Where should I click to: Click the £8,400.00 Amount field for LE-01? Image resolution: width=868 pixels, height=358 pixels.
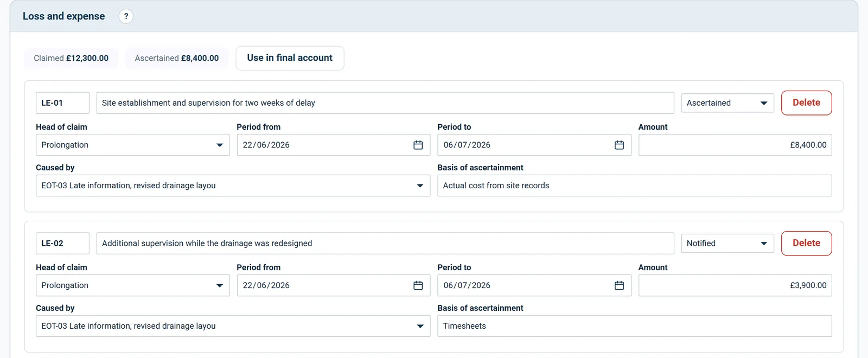click(735, 145)
